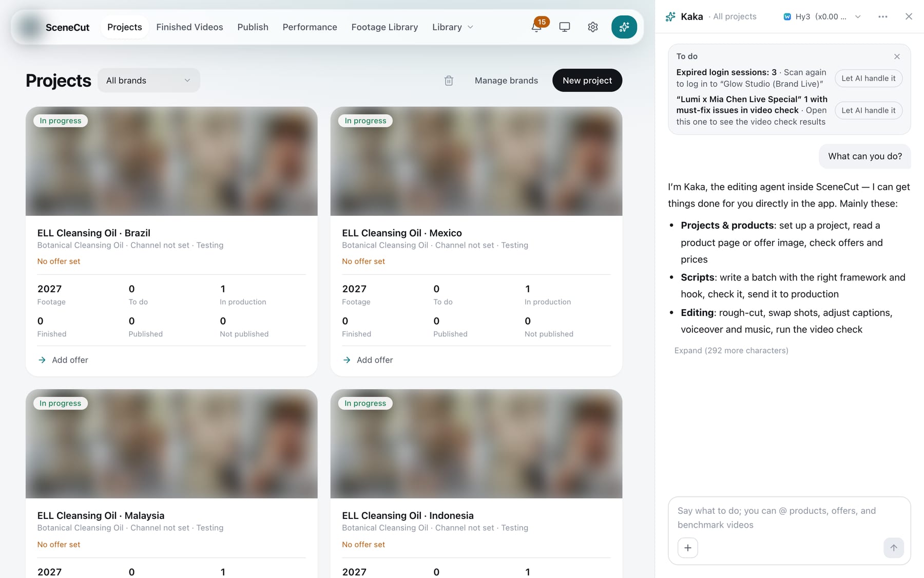
Task: Let AI handle expired login sessions
Action: [x=869, y=78]
